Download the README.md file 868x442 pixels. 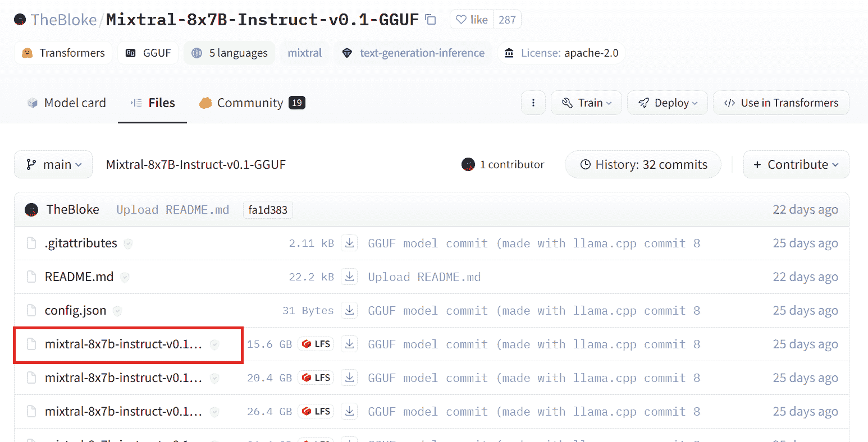pyautogui.click(x=349, y=277)
